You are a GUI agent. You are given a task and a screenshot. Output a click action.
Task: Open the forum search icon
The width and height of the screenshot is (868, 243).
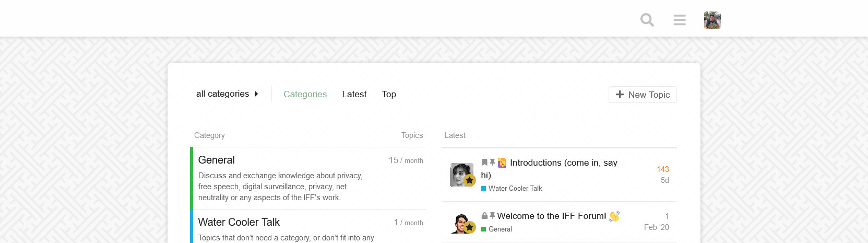click(647, 20)
